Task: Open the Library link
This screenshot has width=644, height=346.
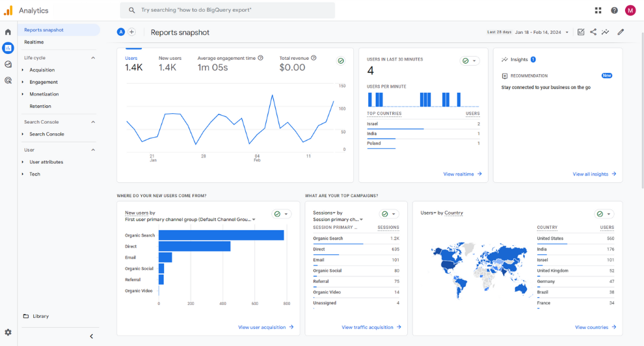Action: tap(41, 316)
